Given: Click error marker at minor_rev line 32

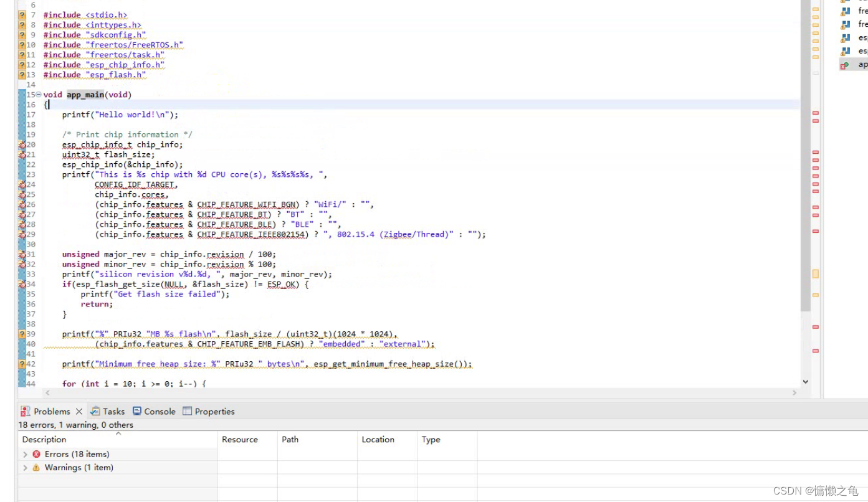Looking at the screenshot, I should coord(22,264).
